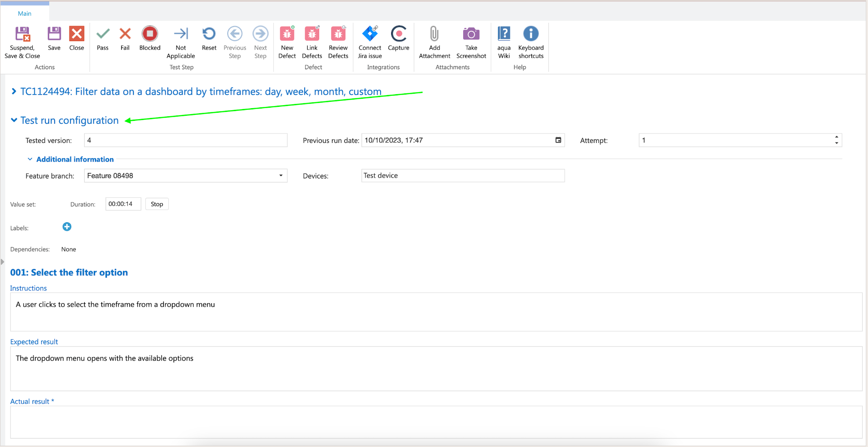Switch to the Main ribbon tab
Screen dimensions: 868x447
pyautogui.click(x=25, y=14)
